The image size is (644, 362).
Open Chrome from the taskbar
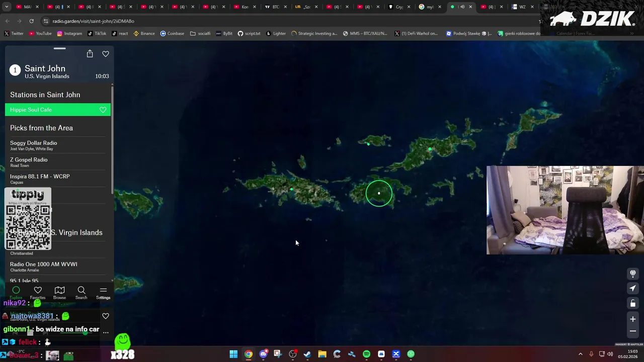coord(249,354)
